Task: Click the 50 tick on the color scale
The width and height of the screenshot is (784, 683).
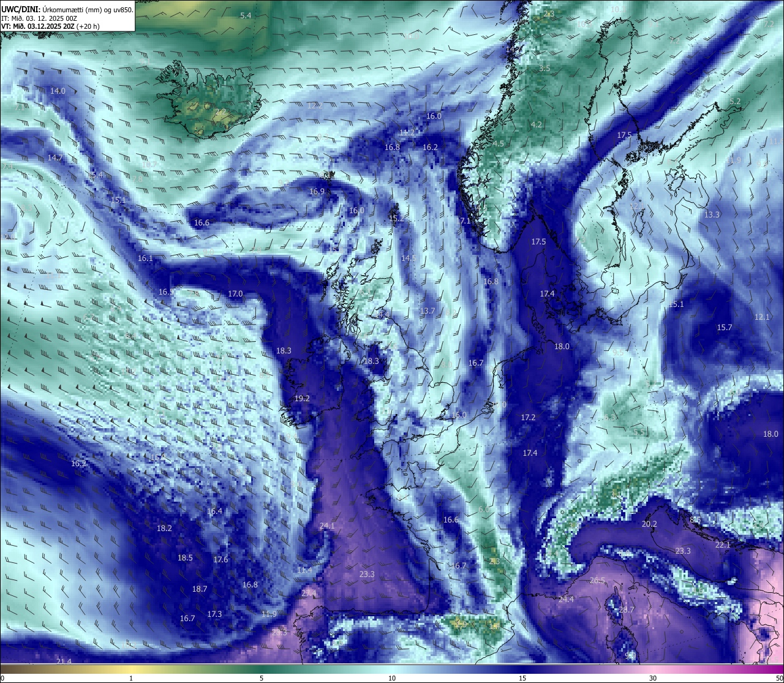Action: click(778, 678)
